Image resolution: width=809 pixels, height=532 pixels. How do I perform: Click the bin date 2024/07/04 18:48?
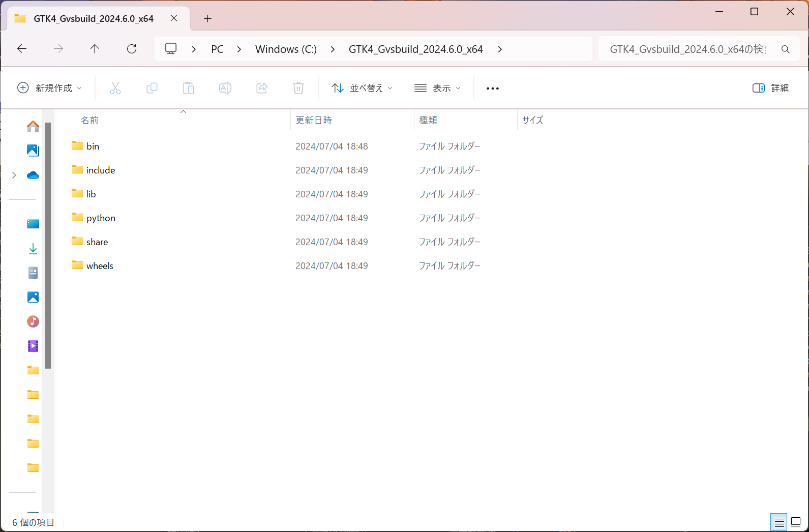tap(332, 146)
